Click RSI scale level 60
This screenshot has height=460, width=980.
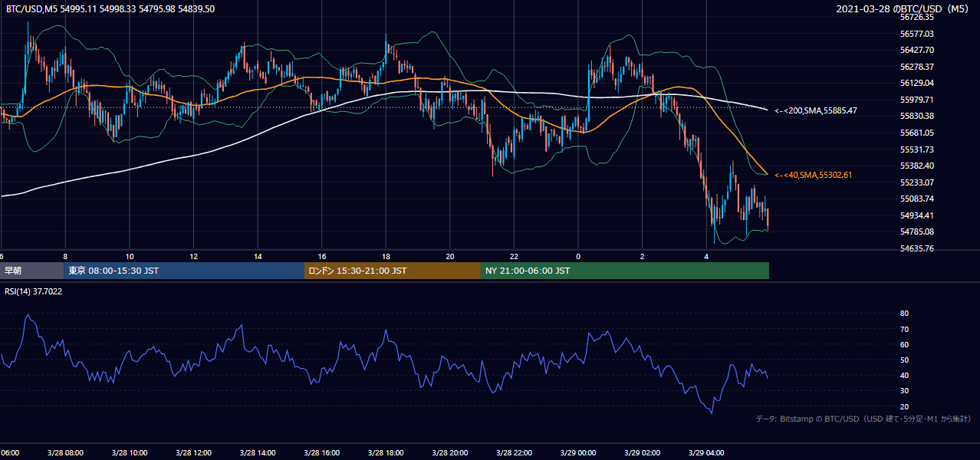tap(904, 344)
